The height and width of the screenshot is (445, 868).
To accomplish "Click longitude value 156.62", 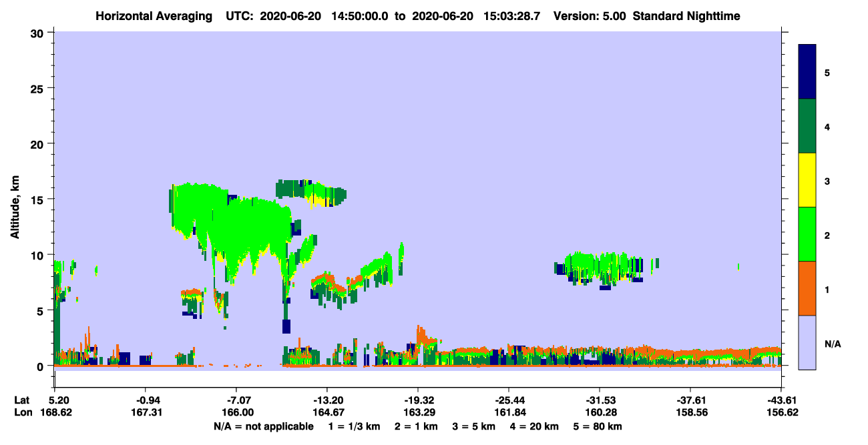I will point(781,412).
